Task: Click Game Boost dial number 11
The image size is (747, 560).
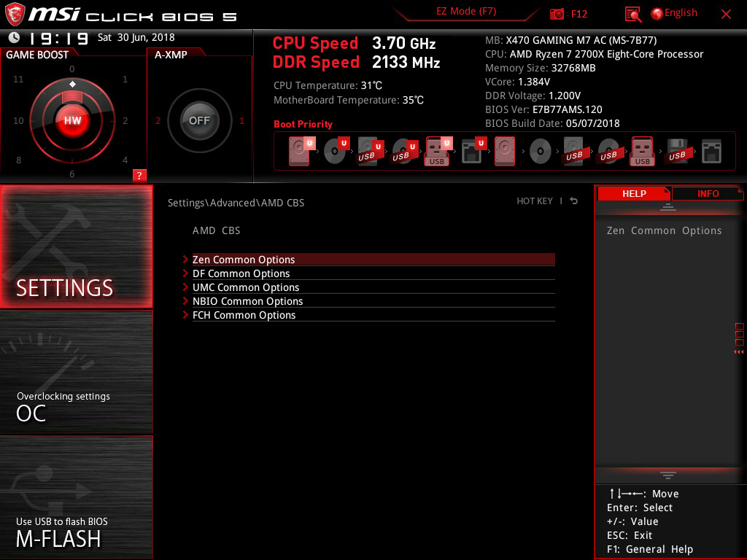Action: 18,79
